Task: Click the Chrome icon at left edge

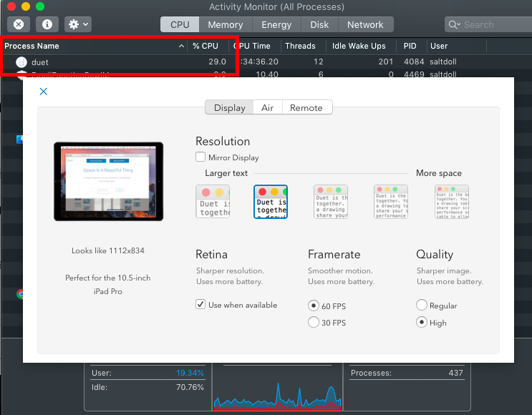Action: click(x=20, y=294)
